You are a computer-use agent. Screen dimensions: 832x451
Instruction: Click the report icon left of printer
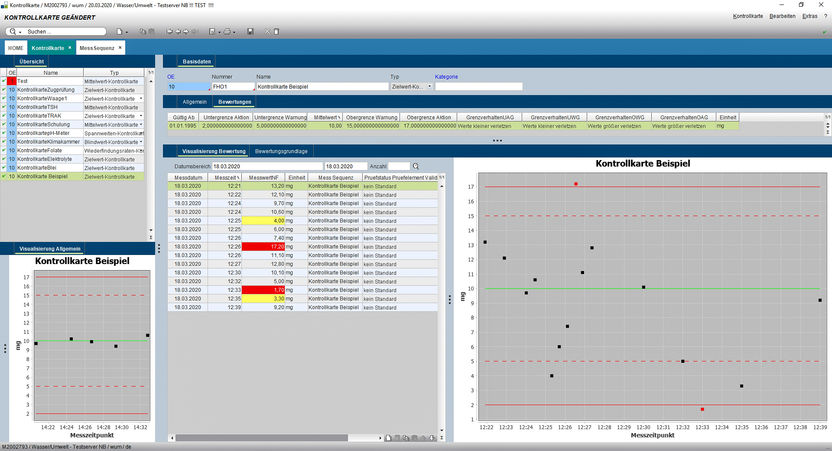pyautogui.click(x=212, y=32)
